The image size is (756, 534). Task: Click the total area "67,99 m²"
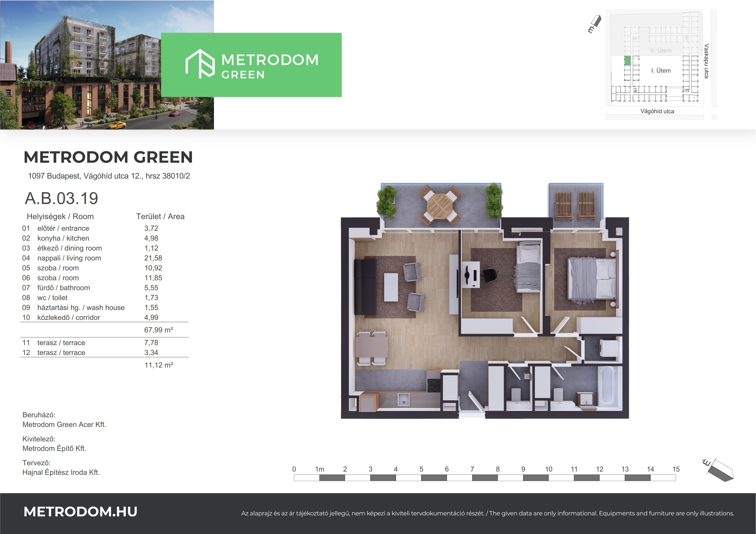pyautogui.click(x=159, y=330)
